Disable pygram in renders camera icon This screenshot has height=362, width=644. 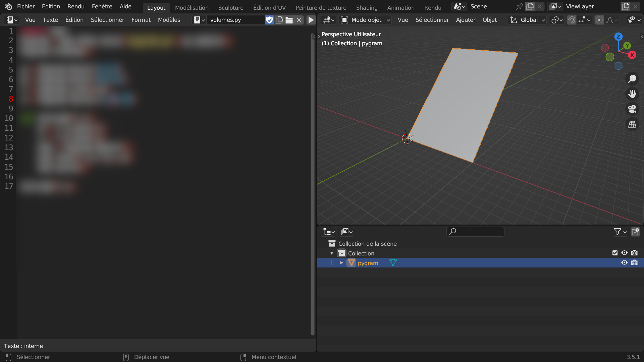(x=634, y=263)
